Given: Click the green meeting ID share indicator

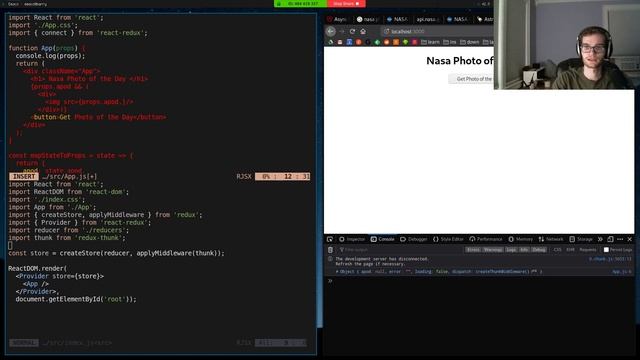Looking at the screenshot, I should 300,4.
